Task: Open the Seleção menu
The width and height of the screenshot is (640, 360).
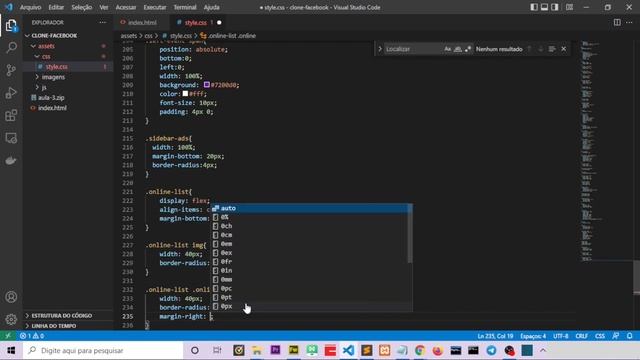Action: click(82, 7)
